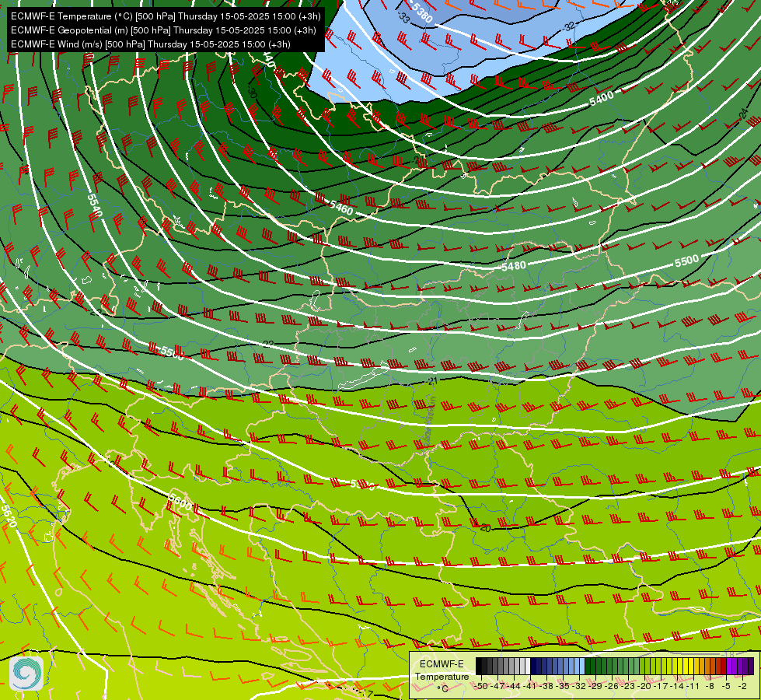Click the -8 value in the legend scale
This screenshot has height=700, width=761.
[x=710, y=686]
